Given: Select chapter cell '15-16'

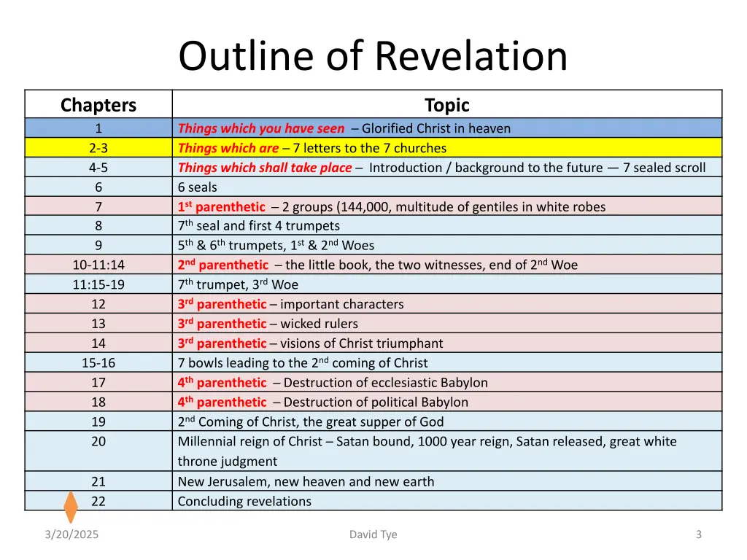Looking at the screenshot, I should (x=98, y=362).
